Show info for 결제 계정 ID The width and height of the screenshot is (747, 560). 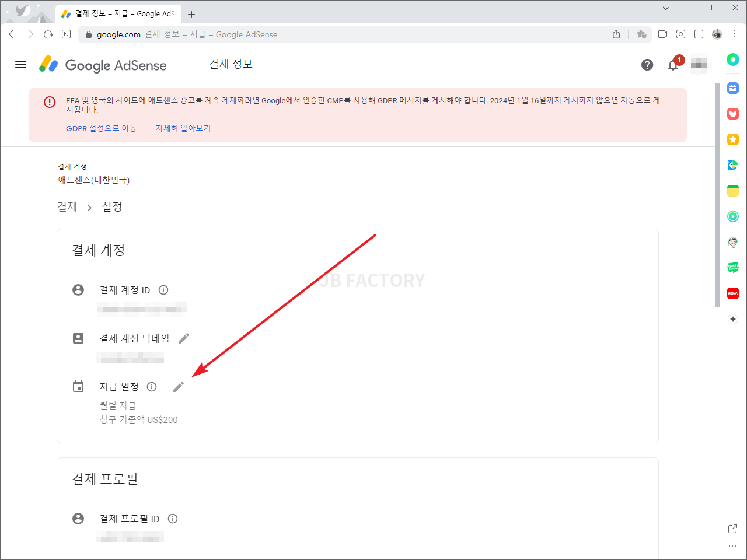(163, 290)
